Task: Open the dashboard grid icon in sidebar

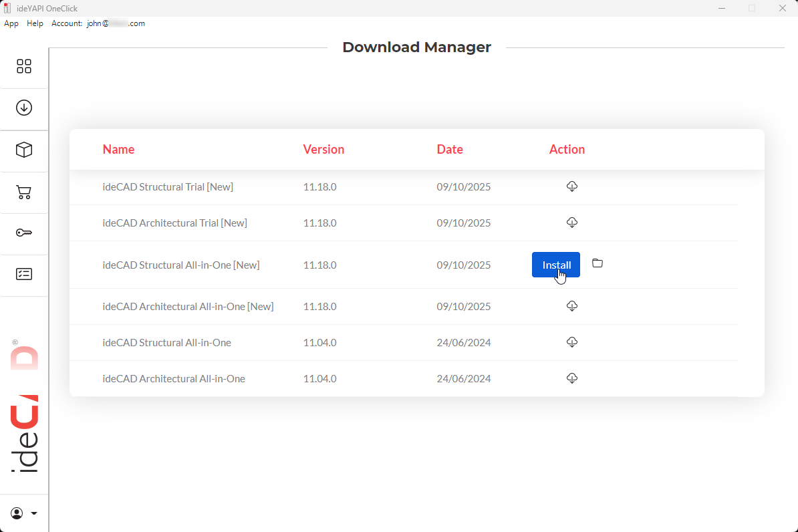Action: tap(24, 66)
